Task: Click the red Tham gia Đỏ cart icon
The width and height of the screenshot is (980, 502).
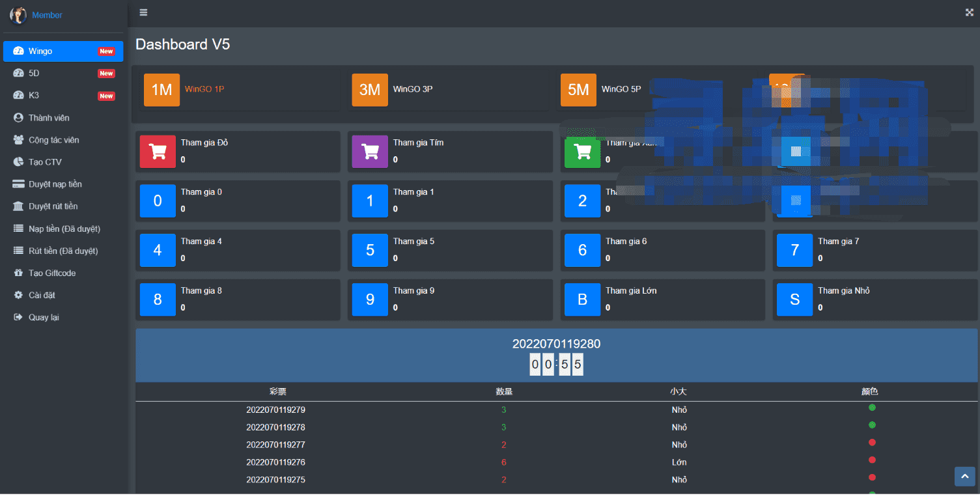Action: (158, 152)
